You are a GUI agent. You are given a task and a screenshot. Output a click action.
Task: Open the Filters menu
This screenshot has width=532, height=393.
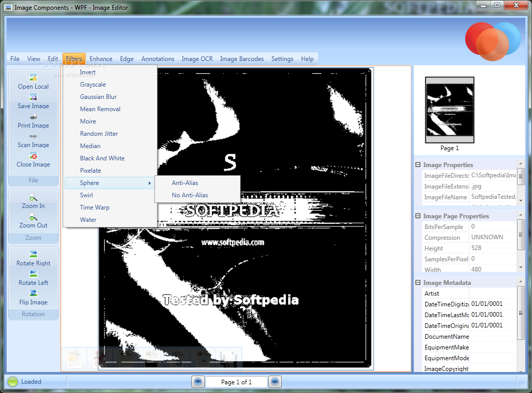tap(74, 59)
